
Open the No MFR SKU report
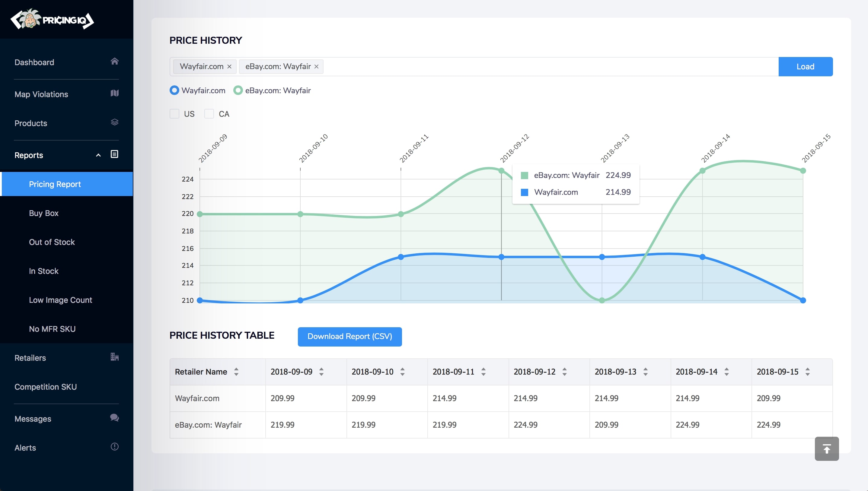[66, 329]
